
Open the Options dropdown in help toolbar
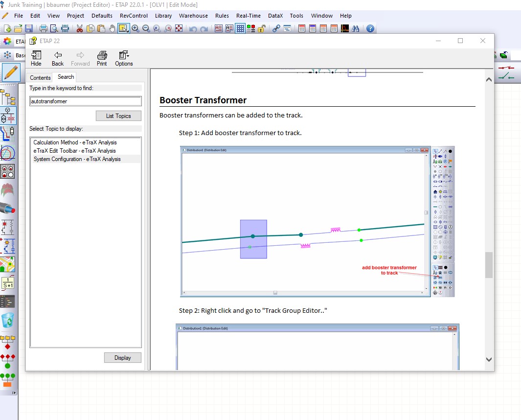click(x=124, y=58)
